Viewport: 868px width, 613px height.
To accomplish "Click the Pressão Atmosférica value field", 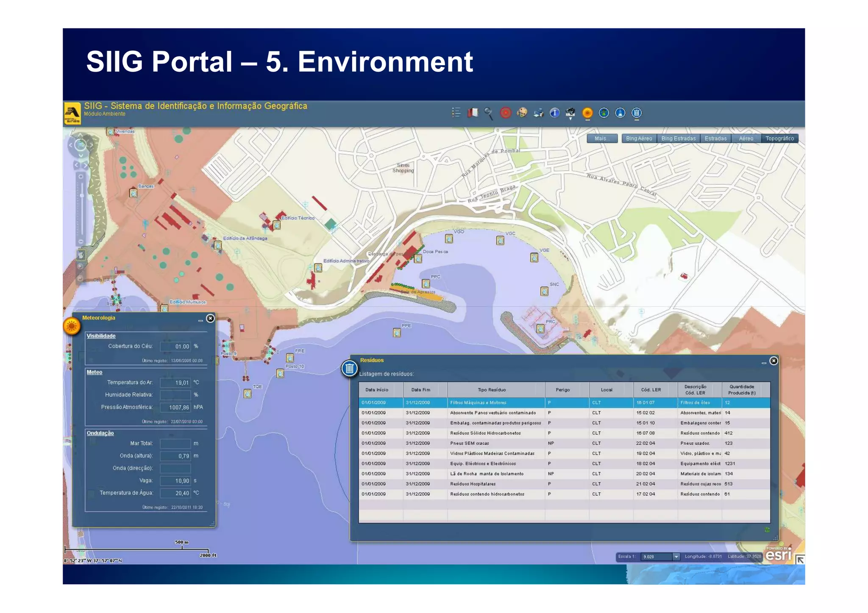I will 175,408.
